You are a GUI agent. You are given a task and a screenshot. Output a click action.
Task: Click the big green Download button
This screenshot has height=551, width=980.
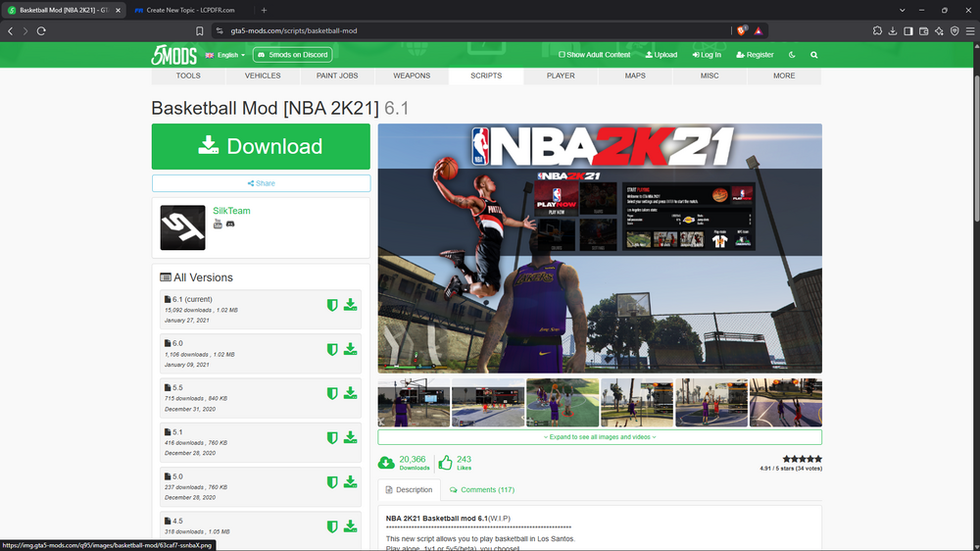coord(261,146)
